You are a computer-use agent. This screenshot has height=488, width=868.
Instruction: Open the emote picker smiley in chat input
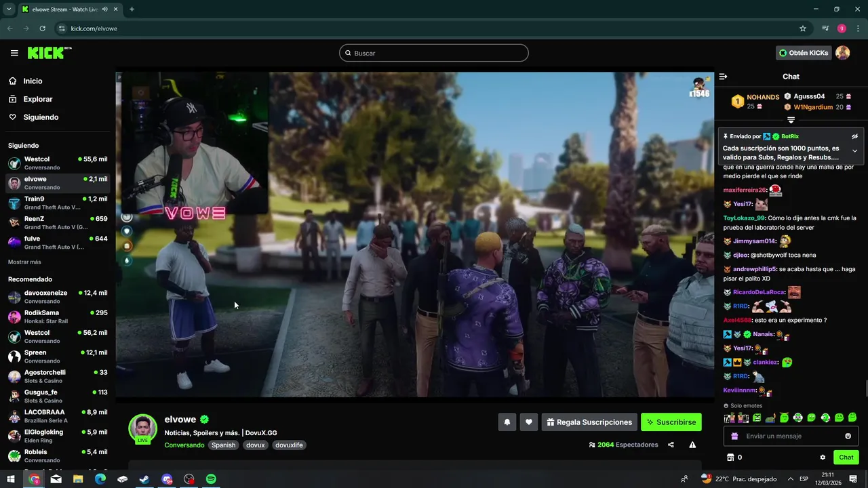tap(848, 436)
